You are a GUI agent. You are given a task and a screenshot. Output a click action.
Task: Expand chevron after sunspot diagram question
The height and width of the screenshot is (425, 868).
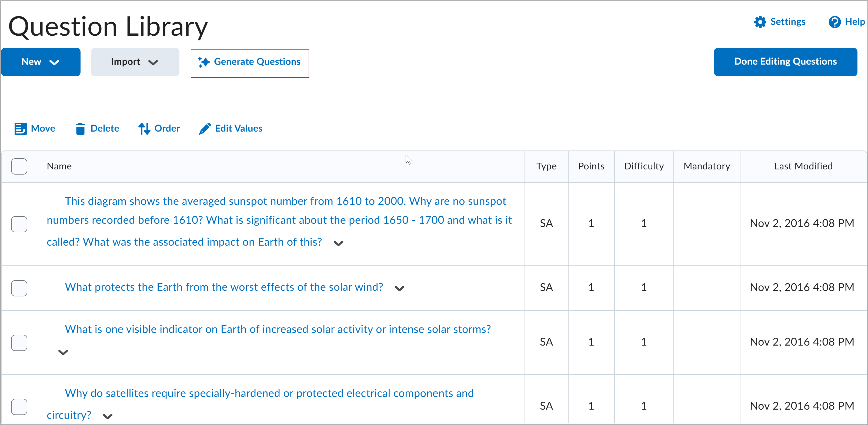point(338,243)
